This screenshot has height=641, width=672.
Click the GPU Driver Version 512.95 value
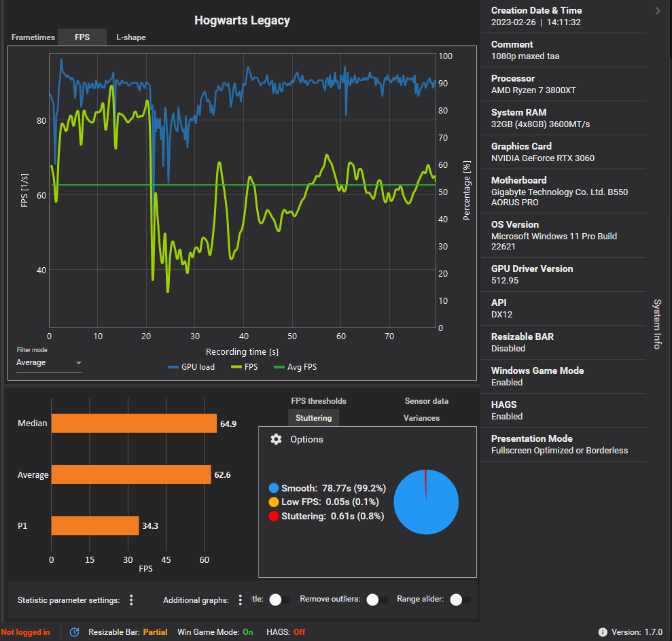(x=505, y=281)
